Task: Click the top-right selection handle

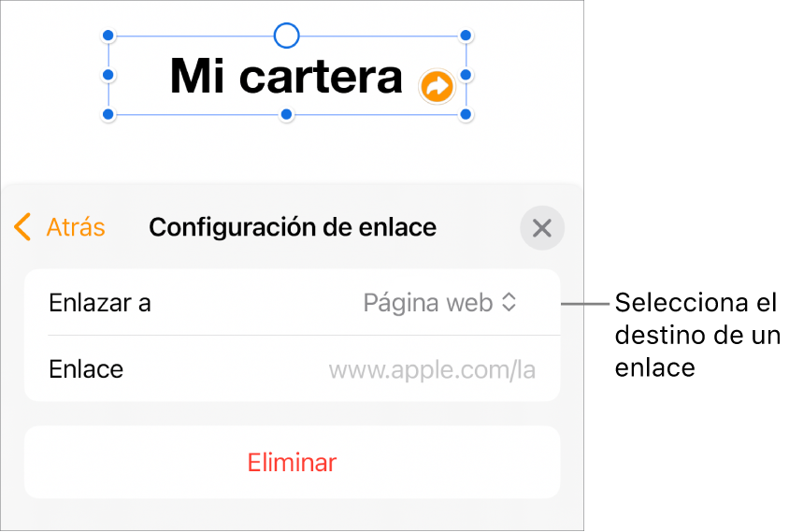Action: pos(466,36)
